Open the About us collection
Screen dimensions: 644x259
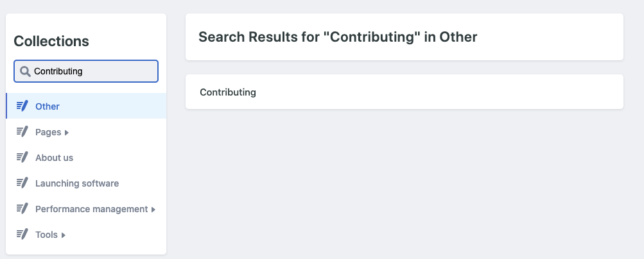point(54,158)
